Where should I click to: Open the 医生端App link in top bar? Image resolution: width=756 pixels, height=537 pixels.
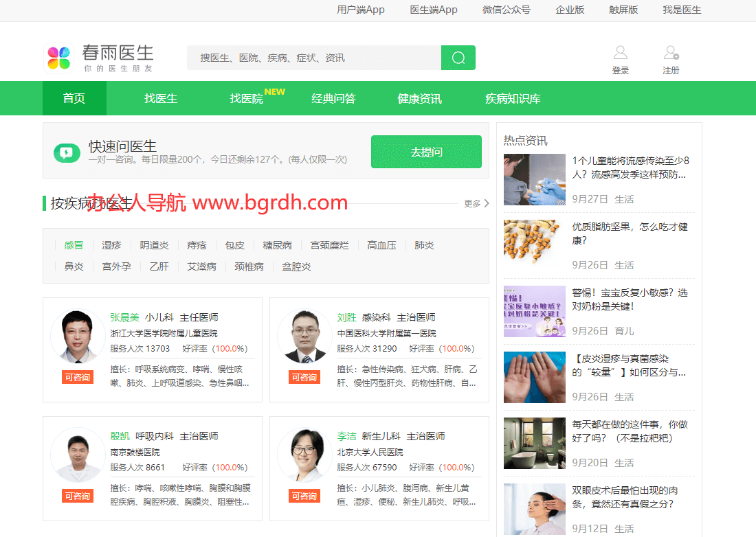434,10
